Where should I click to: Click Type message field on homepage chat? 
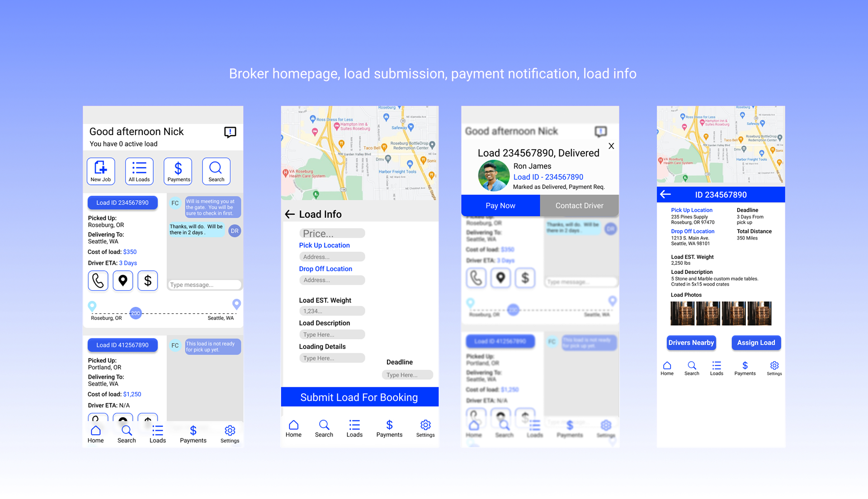point(204,285)
